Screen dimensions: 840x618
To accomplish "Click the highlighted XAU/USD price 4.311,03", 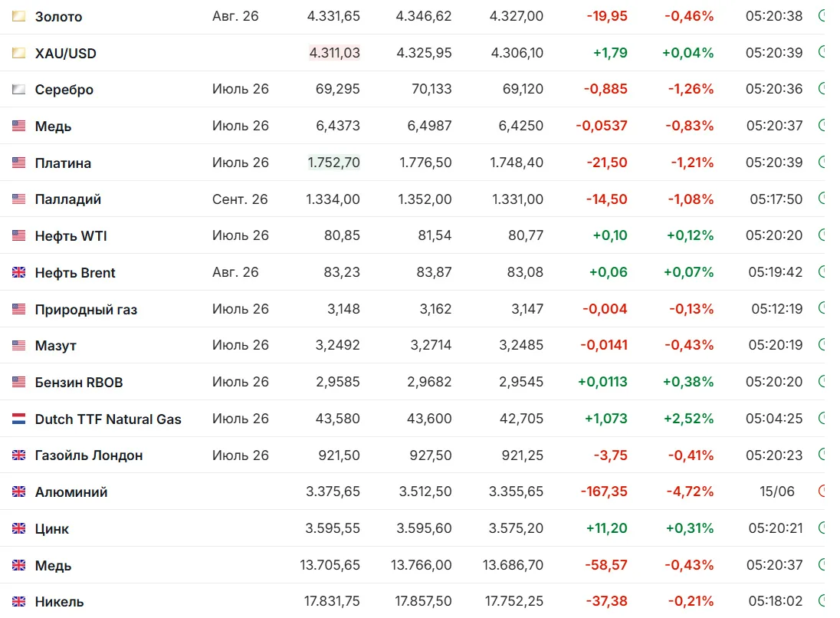I will point(334,53).
